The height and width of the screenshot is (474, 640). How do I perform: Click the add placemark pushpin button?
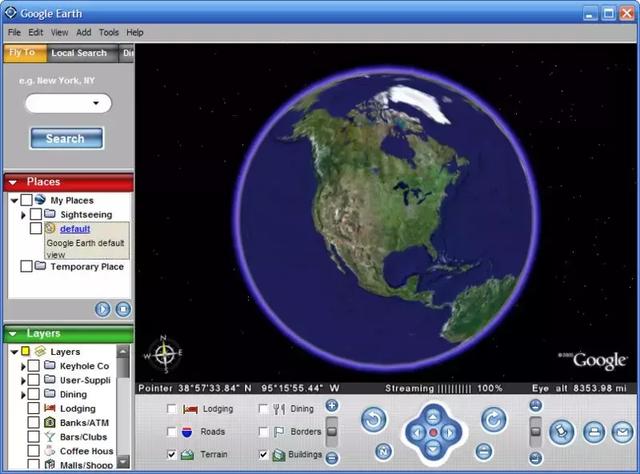(562, 432)
